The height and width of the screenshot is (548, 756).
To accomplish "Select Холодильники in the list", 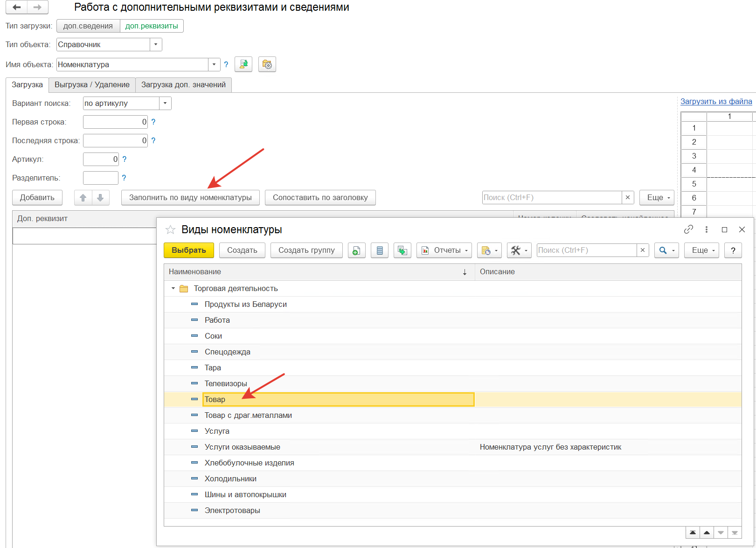I will pos(230,479).
